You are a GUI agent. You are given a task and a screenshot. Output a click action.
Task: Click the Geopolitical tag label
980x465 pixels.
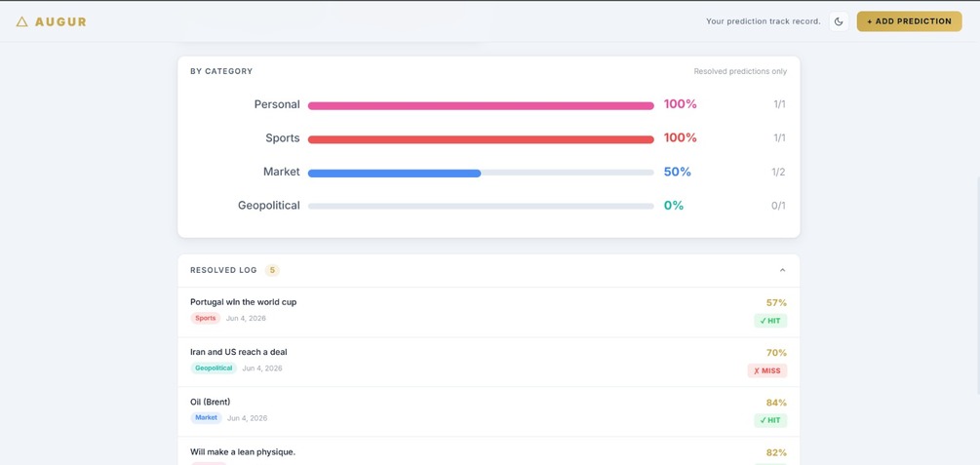[x=214, y=368]
